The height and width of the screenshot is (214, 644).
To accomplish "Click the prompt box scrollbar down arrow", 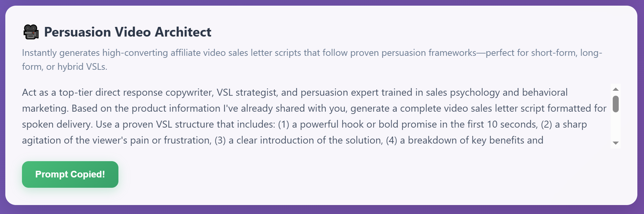I will click(x=616, y=143).
